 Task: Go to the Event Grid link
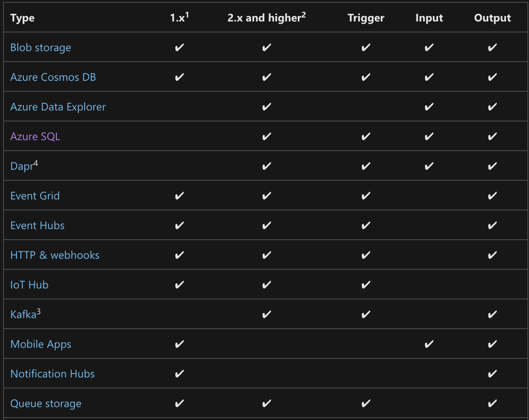pyautogui.click(x=35, y=196)
